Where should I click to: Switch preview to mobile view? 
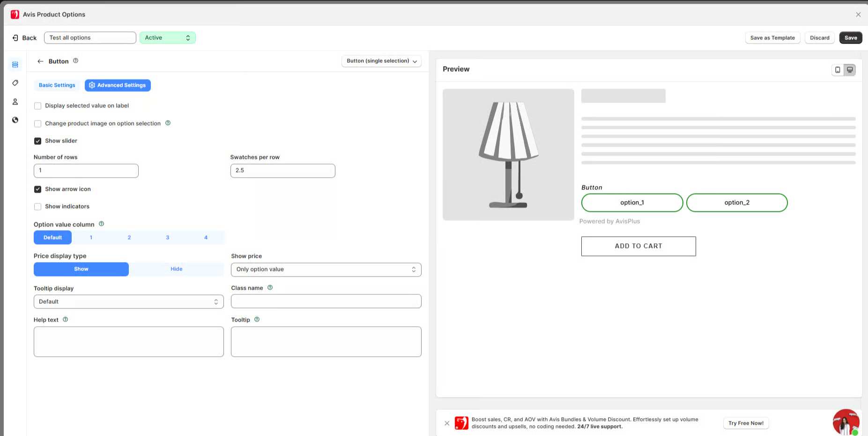point(838,70)
